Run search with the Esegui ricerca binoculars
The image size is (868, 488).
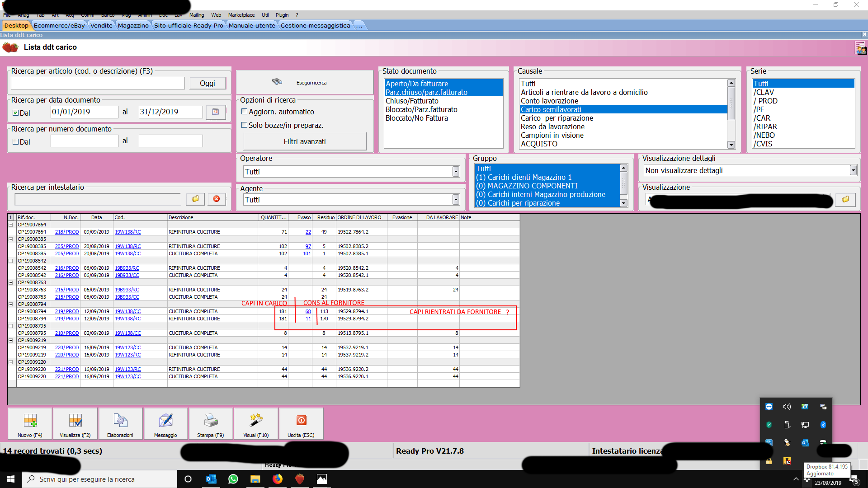coord(304,83)
